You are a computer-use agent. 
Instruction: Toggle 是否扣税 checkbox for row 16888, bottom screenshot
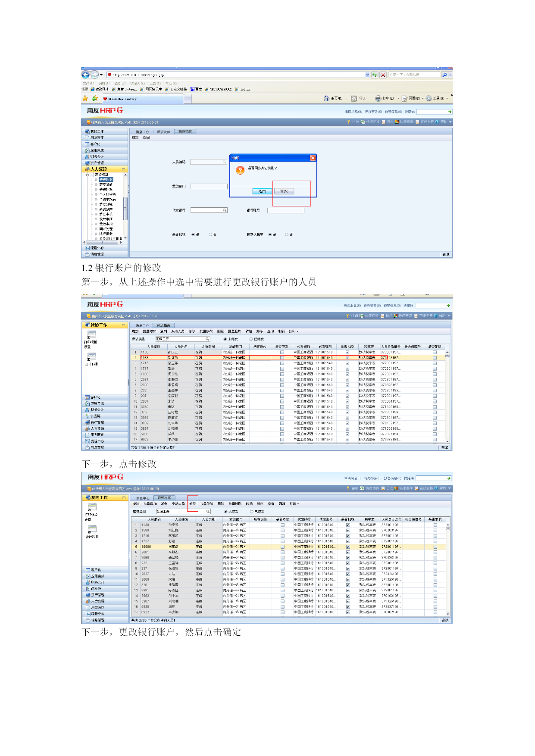348,547
